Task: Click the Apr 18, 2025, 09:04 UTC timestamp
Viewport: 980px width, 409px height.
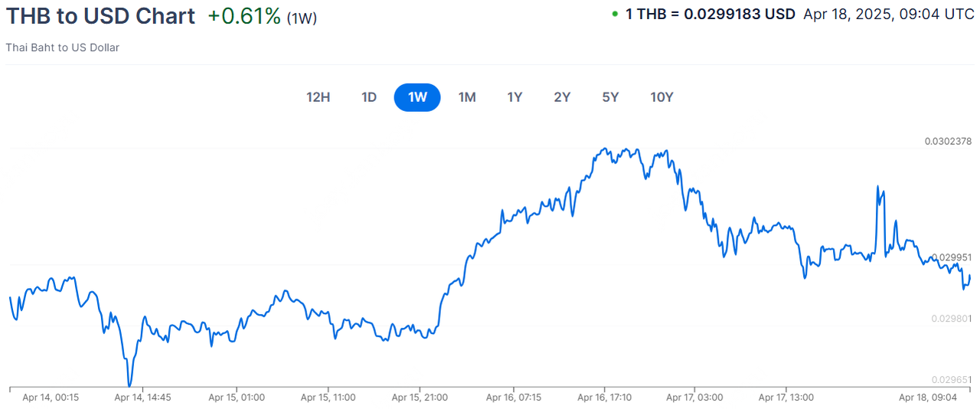Action: tap(888, 14)
